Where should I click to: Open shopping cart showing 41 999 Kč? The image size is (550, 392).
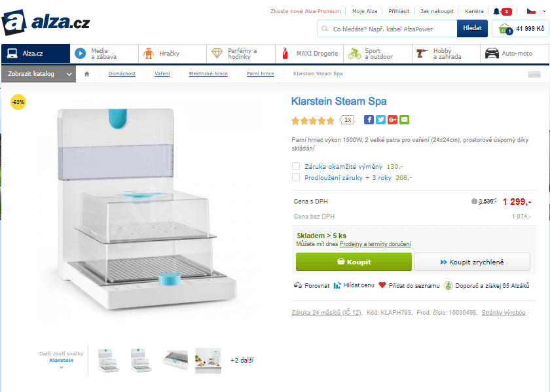pyautogui.click(x=521, y=28)
